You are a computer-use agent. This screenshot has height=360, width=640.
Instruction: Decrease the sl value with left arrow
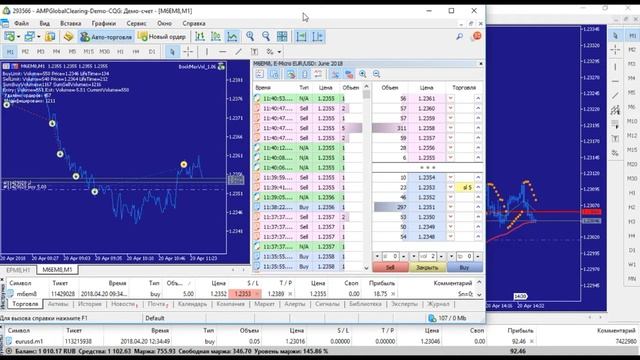[x=377, y=256]
